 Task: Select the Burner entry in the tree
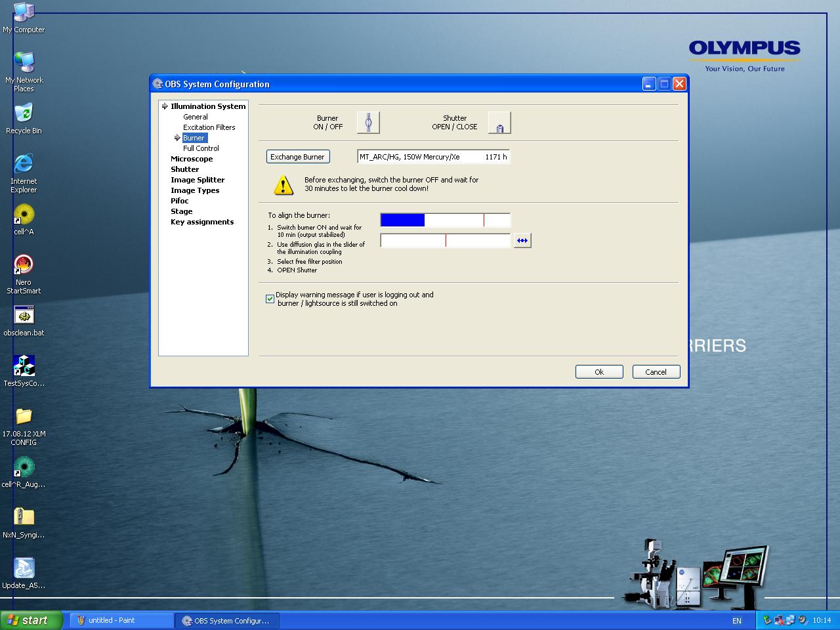194,137
